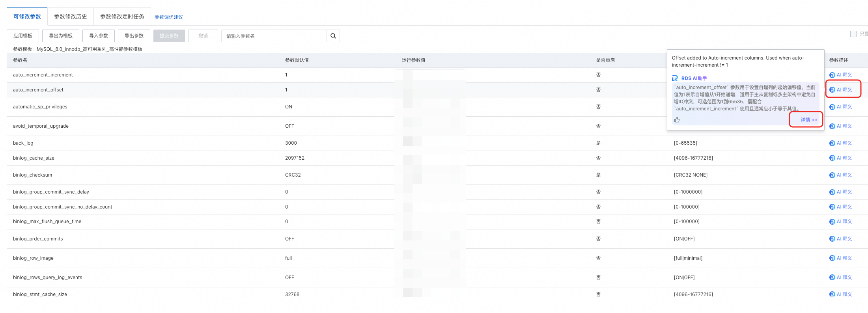Click the 参数模板 MySQL_8.0 template label
The image size is (868, 313).
[78, 49]
